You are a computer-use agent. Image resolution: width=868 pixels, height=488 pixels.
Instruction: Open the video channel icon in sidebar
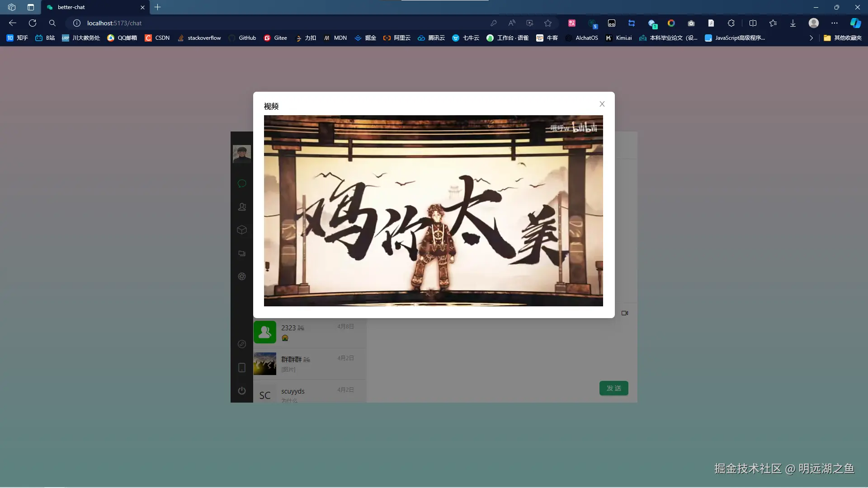242,253
